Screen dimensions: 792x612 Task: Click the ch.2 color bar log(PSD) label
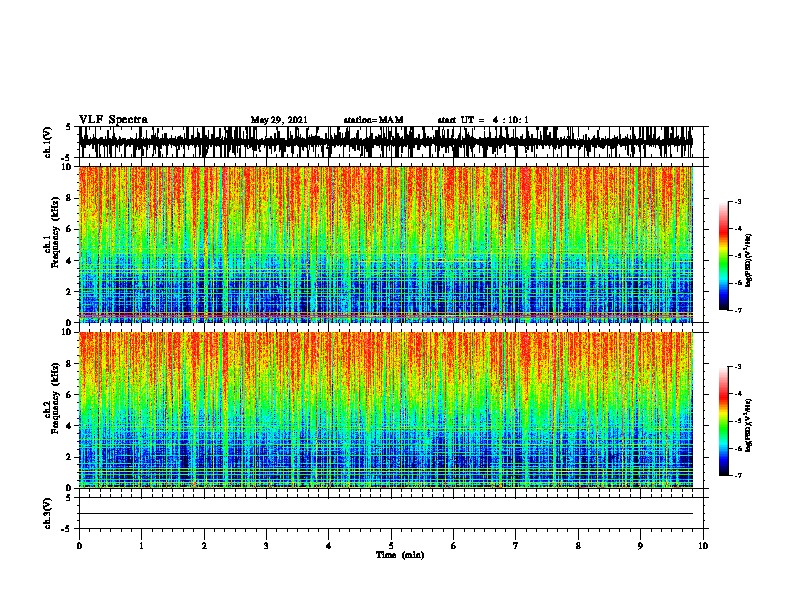click(x=749, y=425)
